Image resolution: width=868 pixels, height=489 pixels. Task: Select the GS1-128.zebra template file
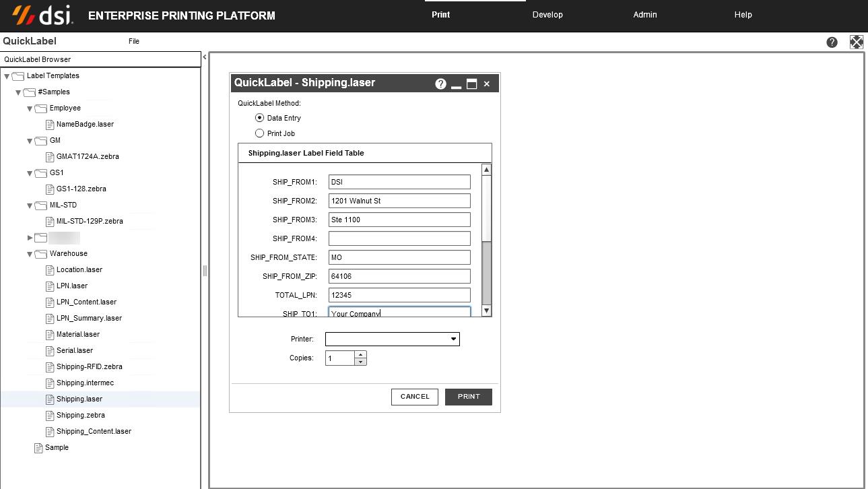click(81, 189)
